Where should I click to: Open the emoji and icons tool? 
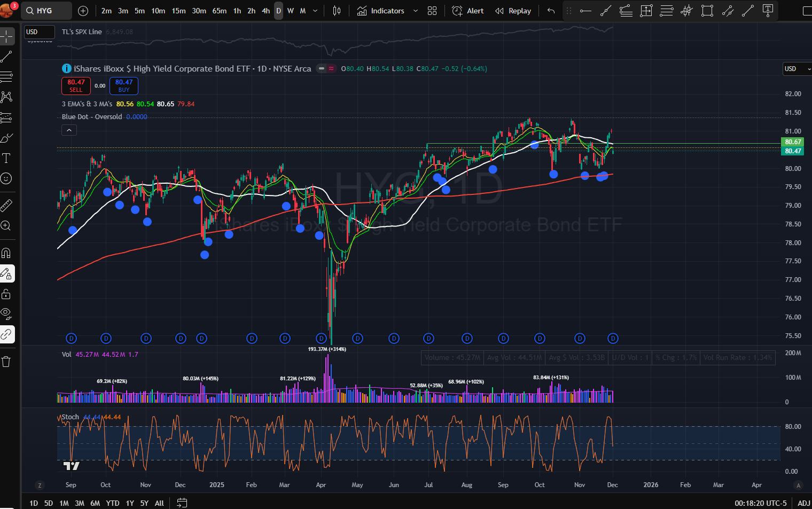click(6, 178)
